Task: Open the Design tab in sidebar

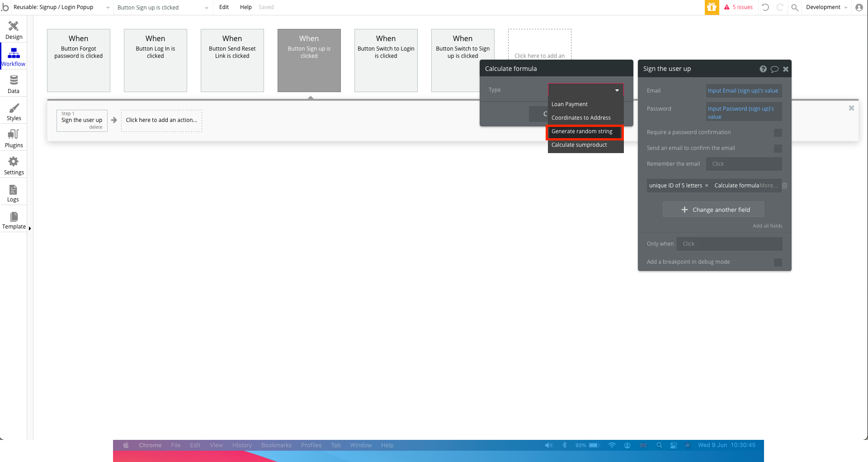Action: (14, 30)
